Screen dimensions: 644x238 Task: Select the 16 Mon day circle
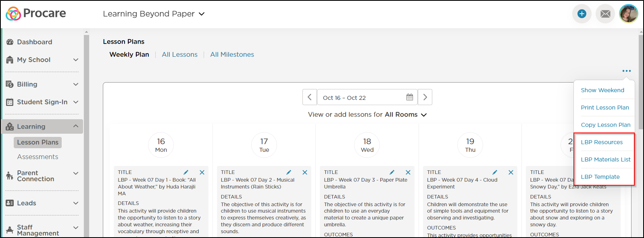161,145
